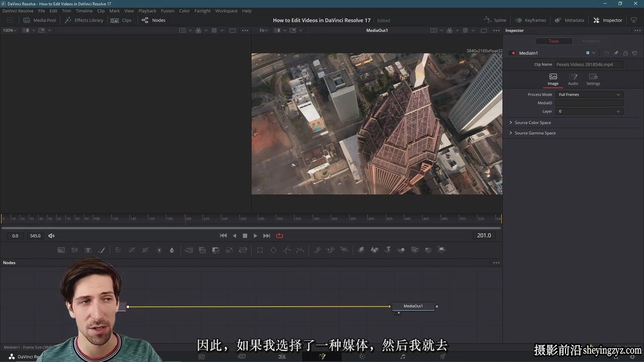Jump to first frame
Screen dimensions: 644x362
tap(223, 236)
